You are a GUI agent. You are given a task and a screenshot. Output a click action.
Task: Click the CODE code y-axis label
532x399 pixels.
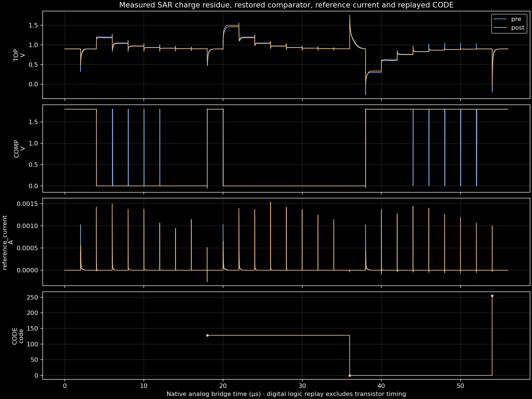18,336
